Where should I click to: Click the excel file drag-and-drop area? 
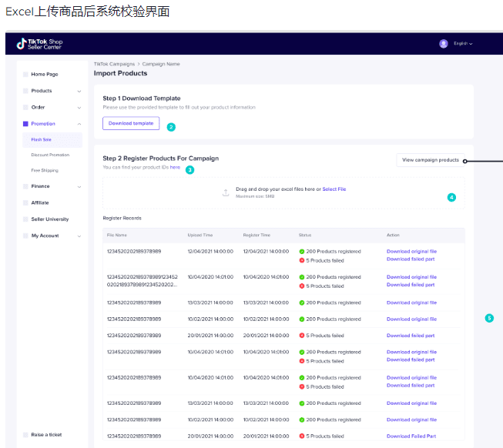point(283,193)
